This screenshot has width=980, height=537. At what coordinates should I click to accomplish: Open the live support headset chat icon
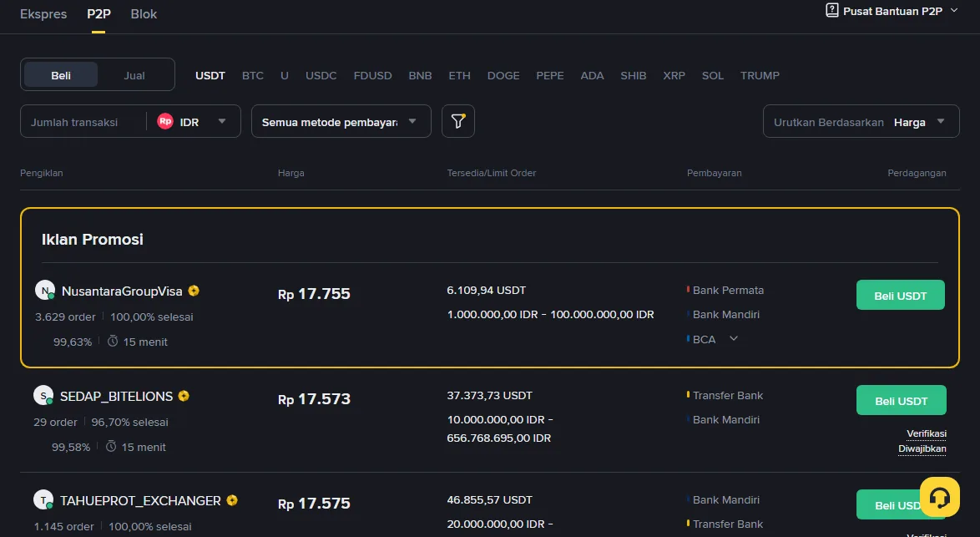tap(939, 497)
